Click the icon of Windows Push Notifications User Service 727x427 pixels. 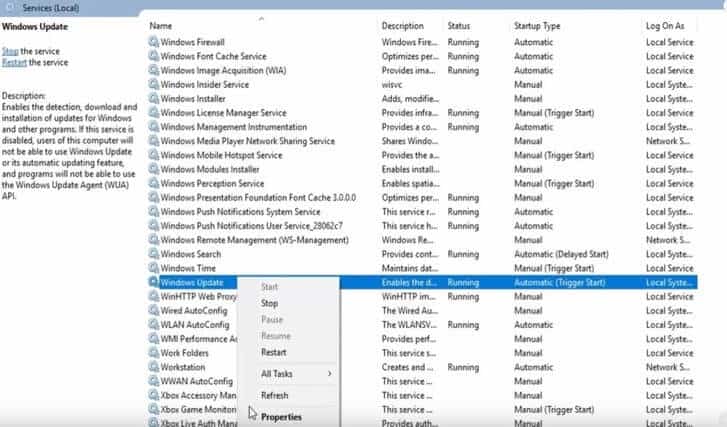point(153,226)
